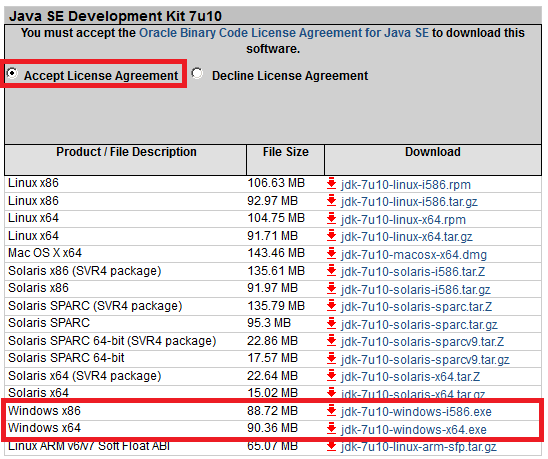Click red download arrow beside linux-arm-sfp.tar.gz
This screenshot has height=459, width=548.
coord(331,445)
